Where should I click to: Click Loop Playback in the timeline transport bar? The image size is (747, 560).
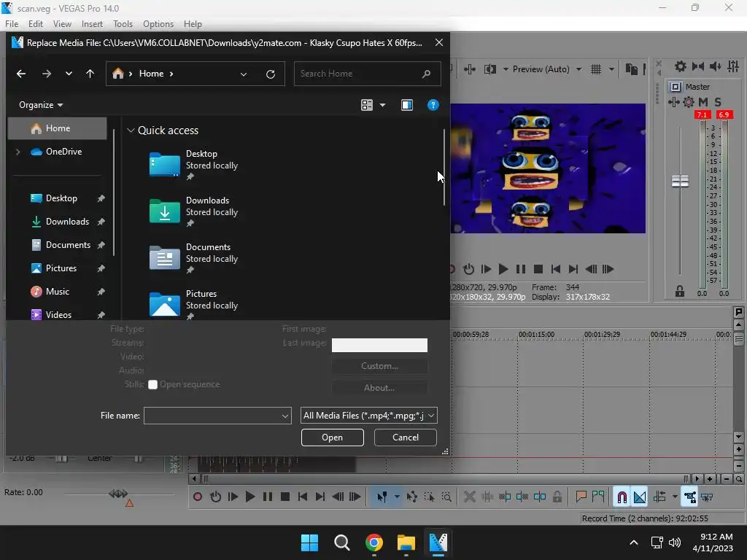click(x=215, y=497)
